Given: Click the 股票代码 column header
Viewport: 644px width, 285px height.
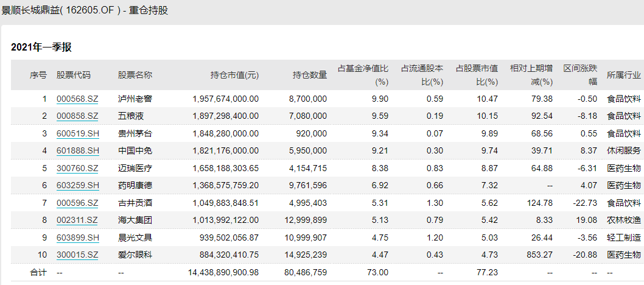Looking at the screenshot, I should coord(74,75).
